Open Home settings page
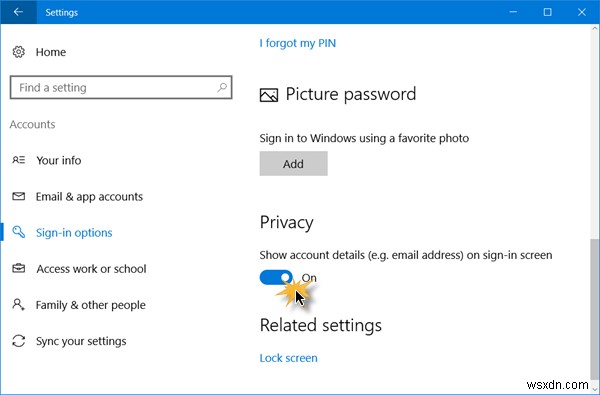 click(x=51, y=52)
